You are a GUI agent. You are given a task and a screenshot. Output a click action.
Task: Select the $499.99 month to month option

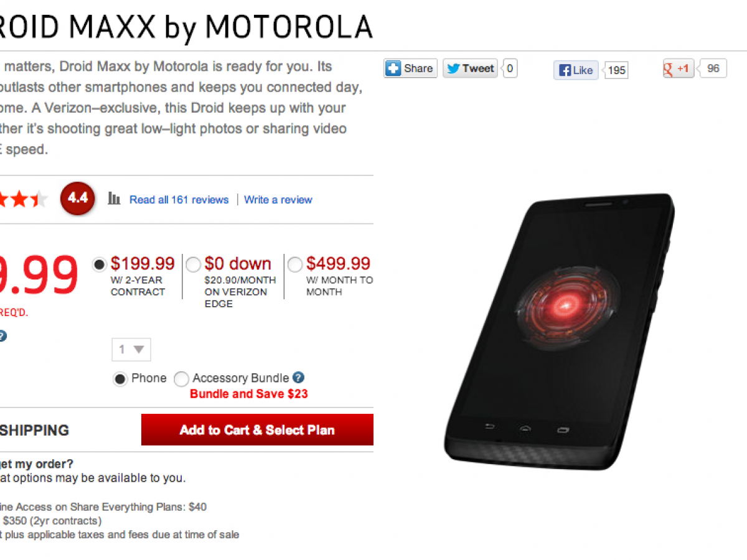pyautogui.click(x=295, y=264)
